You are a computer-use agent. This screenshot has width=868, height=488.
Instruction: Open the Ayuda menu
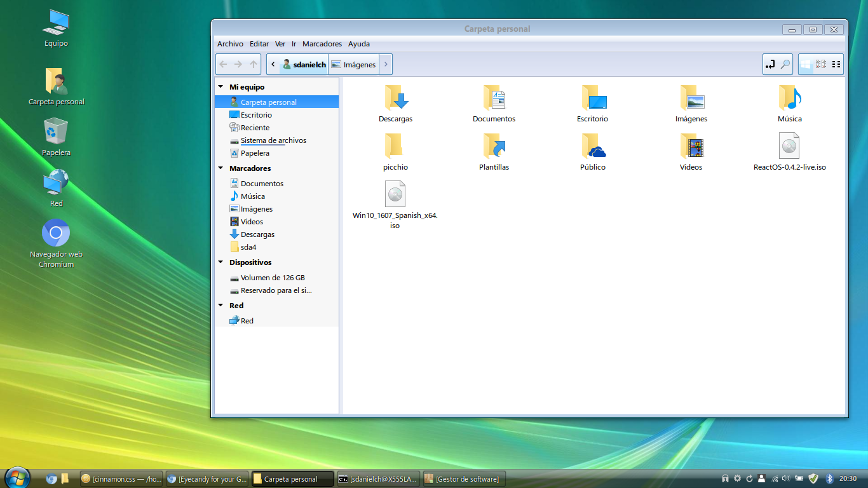point(359,44)
